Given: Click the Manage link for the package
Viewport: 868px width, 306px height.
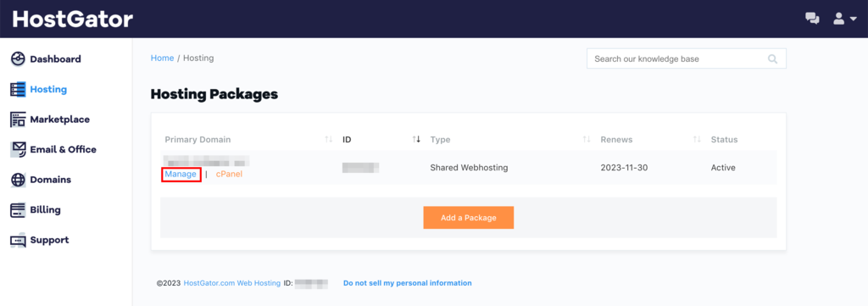Looking at the screenshot, I should (x=181, y=174).
